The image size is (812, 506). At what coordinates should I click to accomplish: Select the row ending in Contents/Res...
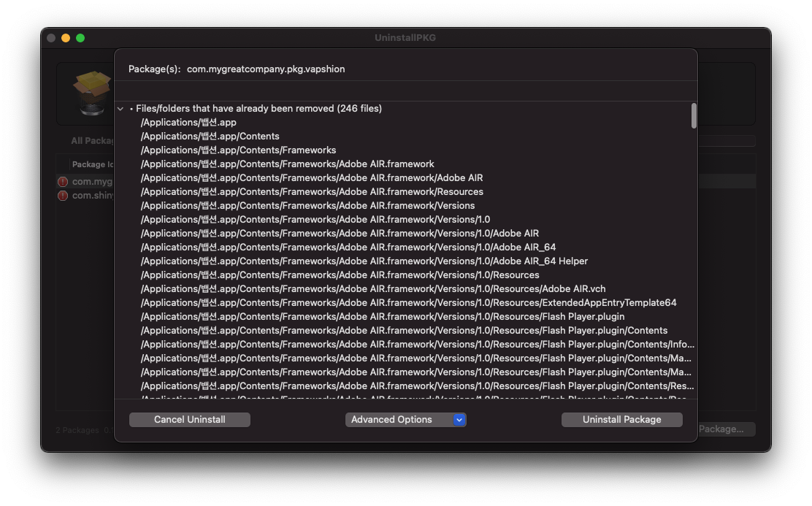pos(405,386)
